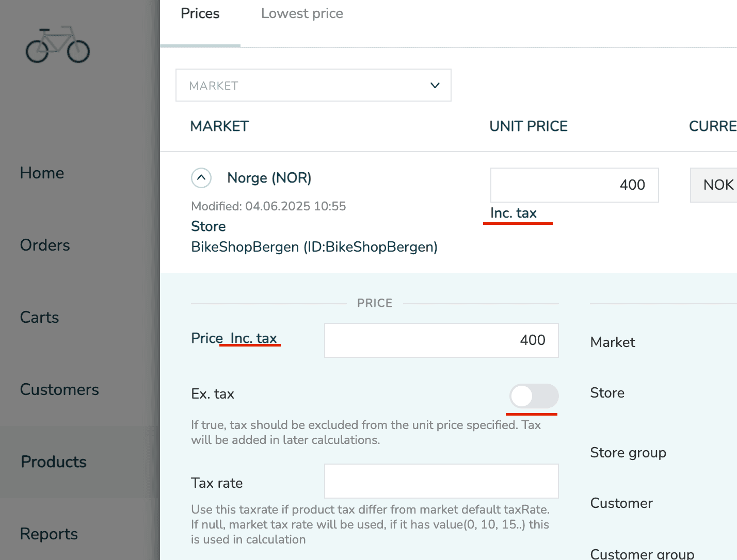This screenshot has height=560, width=737.
Task: Collapse the Norge (NOR) market row
Action: click(x=201, y=178)
